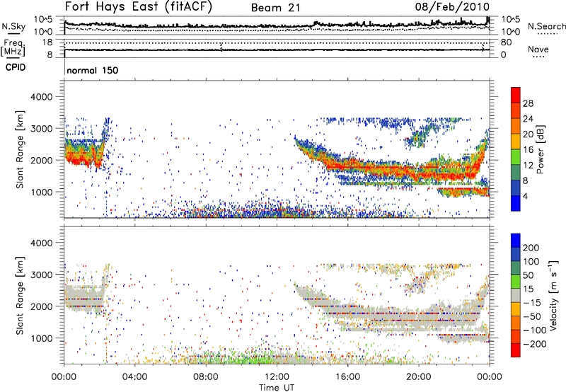This screenshot has width=566, height=392.
Task: Click the '12:00' time tick label
Action: tap(277, 377)
